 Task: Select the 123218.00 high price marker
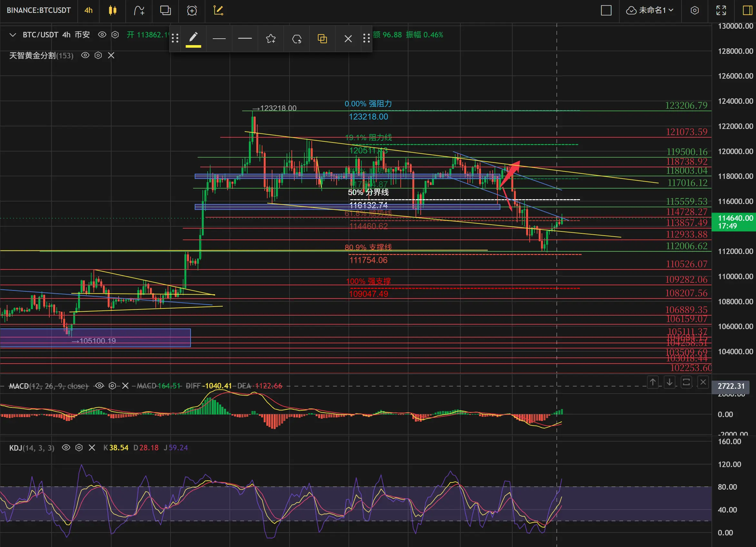click(274, 108)
